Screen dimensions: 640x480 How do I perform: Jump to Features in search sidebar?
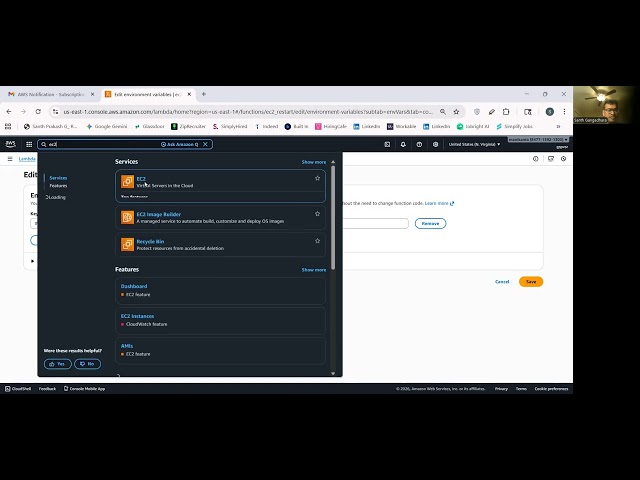tap(58, 186)
